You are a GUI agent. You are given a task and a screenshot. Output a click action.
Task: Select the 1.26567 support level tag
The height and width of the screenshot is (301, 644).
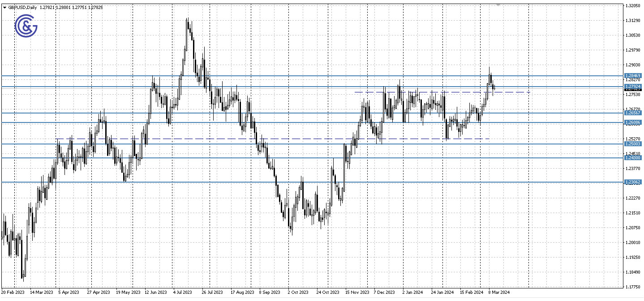633,113
